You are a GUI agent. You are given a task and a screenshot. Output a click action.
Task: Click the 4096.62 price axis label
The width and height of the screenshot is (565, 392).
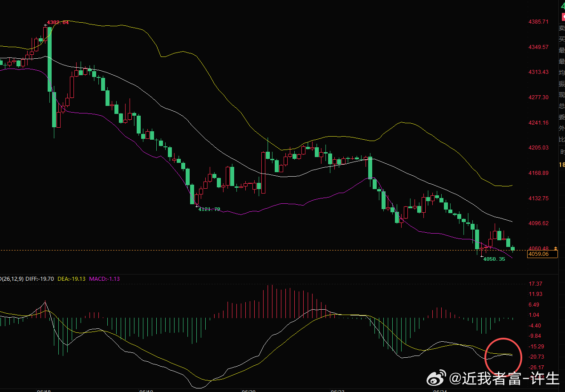tap(538, 223)
